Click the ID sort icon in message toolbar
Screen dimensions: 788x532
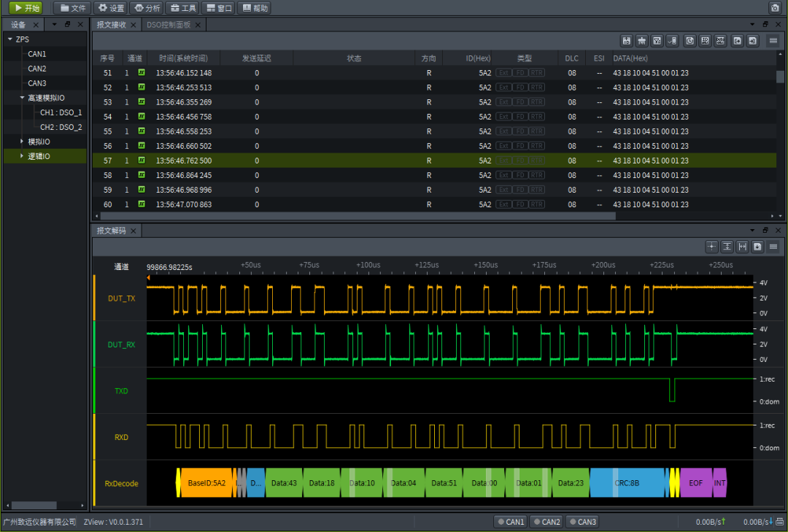(x=626, y=41)
